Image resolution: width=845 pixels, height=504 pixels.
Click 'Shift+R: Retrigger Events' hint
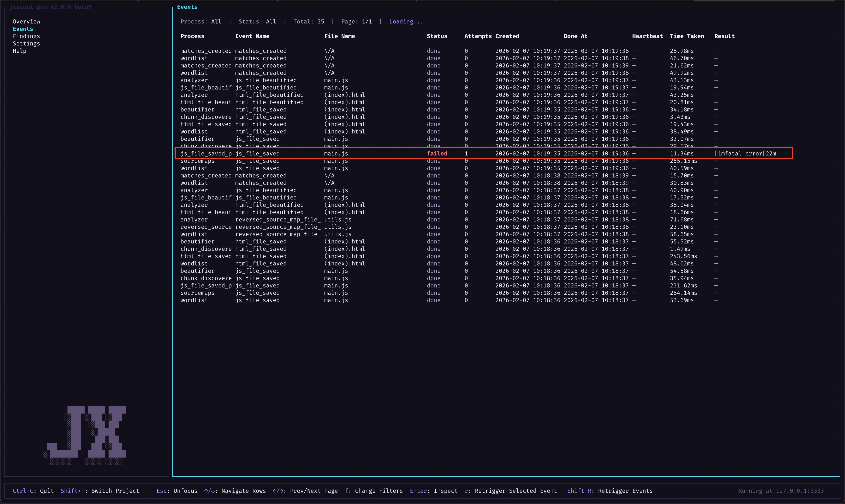tap(610, 491)
